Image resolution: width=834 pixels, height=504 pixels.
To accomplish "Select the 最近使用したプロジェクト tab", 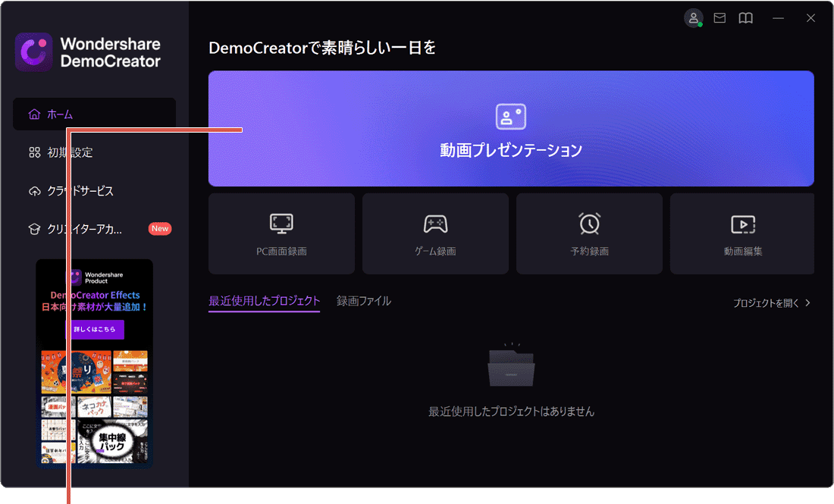I will (264, 300).
